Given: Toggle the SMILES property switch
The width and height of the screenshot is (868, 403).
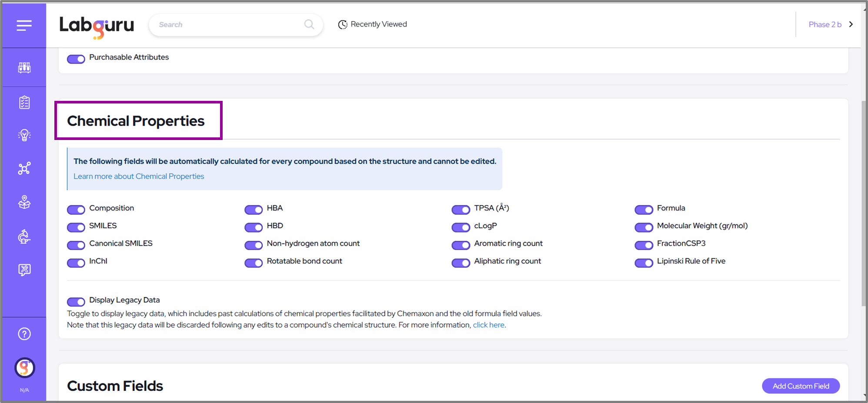Looking at the screenshot, I should click(x=76, y=227).
